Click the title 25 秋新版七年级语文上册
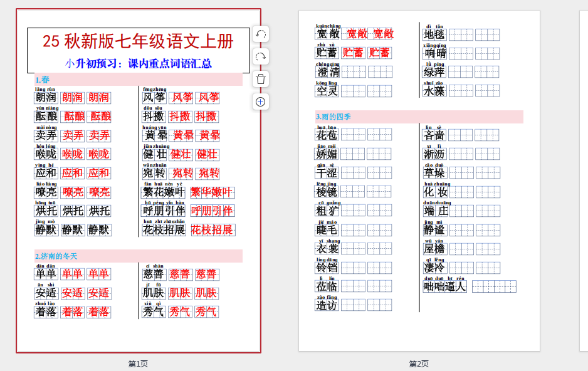This screenshot has height=371, width=588. pos(138,41)
